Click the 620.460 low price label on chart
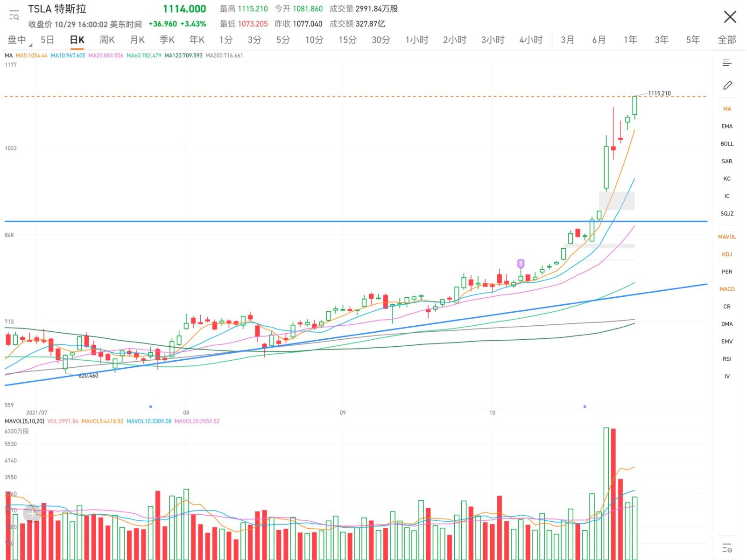 [x=88, y=376]
